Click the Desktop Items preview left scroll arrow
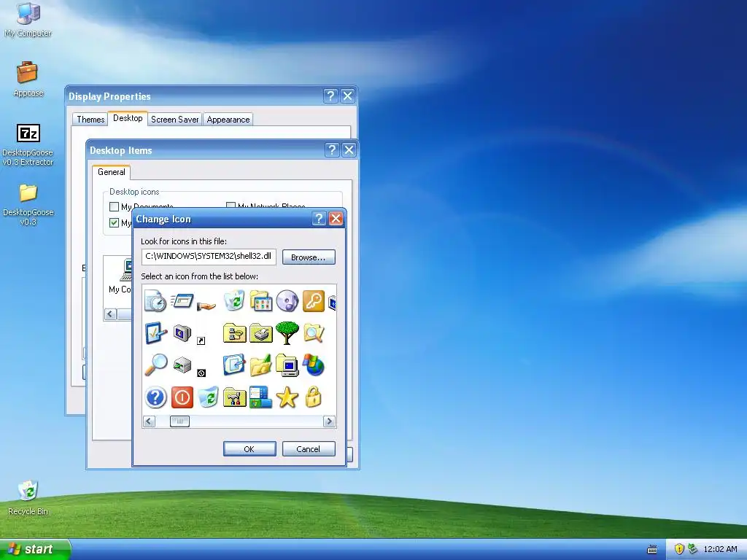747x560 pixels. tap(111, 314)
